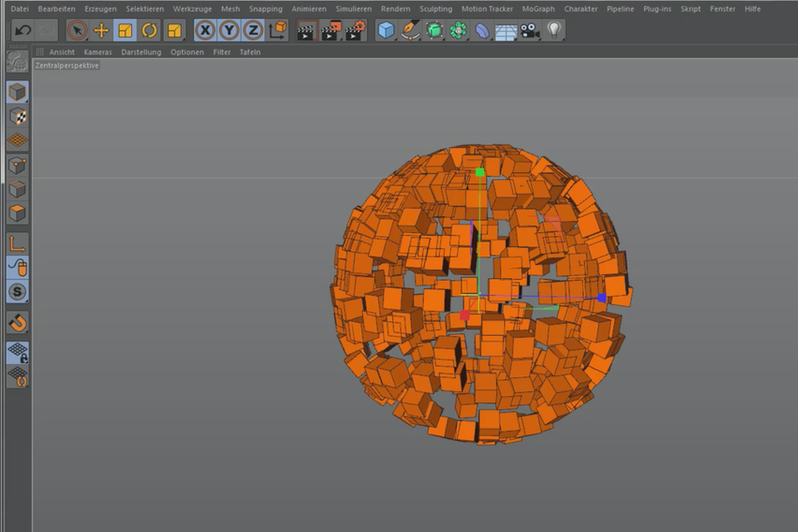This screenshot has height=532, width=798.
Task: Open Render Settings clapperboard with gear
Action: (x=355, y=31)
